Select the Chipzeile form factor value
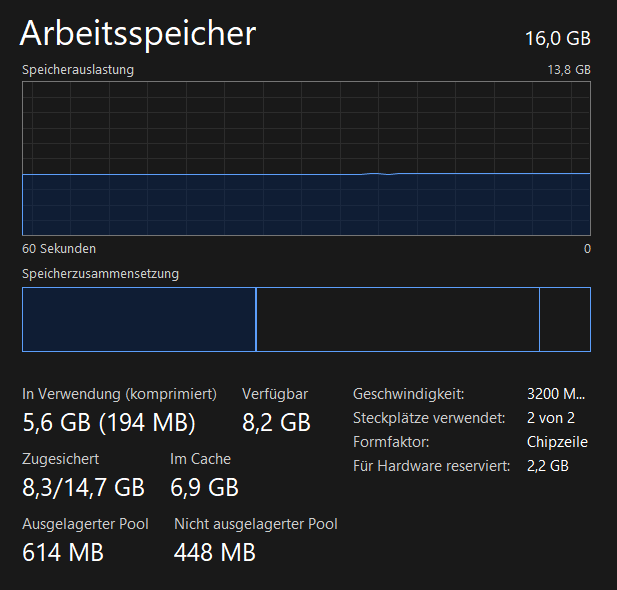Image resolution: width=617 pixels, height=590 pixels. [557, 442]
